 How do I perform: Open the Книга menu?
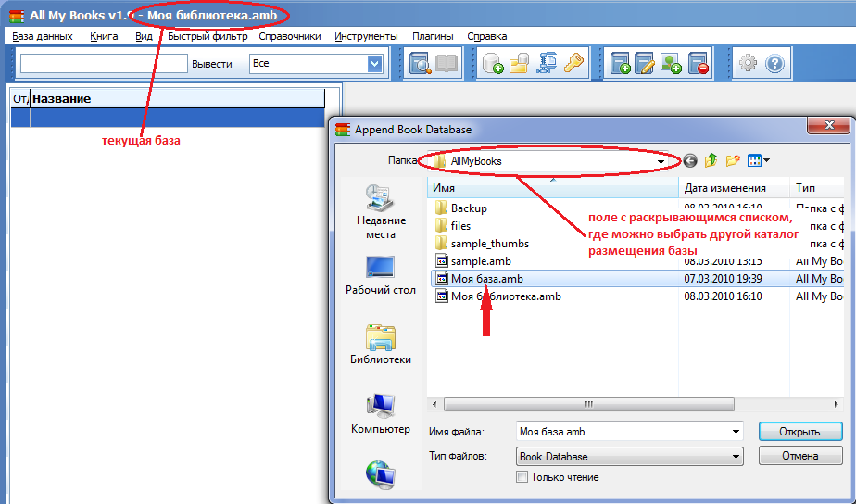click(104, 36)
